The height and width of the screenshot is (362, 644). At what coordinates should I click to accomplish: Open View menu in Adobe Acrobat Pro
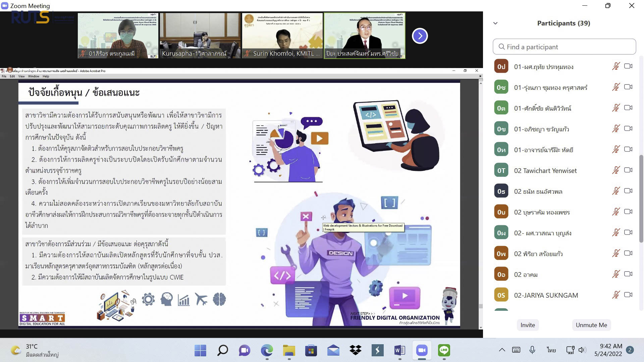[21, 76]
